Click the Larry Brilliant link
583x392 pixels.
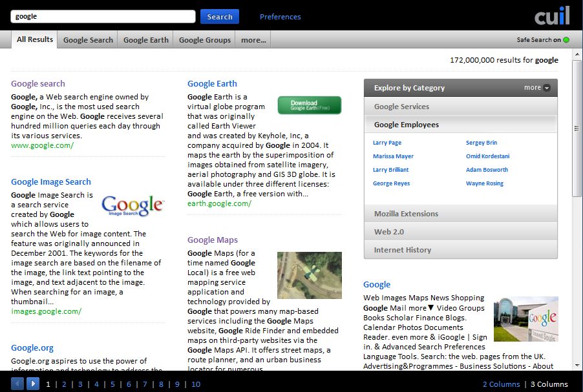coord(390,170)
